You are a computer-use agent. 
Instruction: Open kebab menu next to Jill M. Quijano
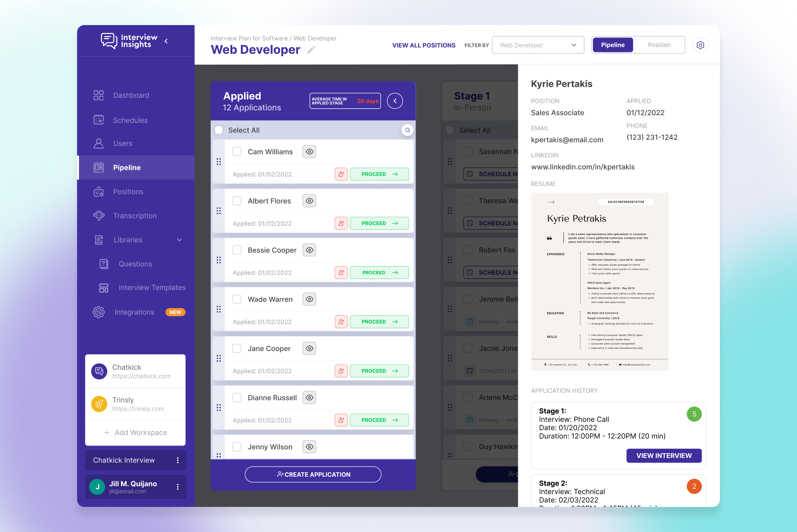(178, 487)
